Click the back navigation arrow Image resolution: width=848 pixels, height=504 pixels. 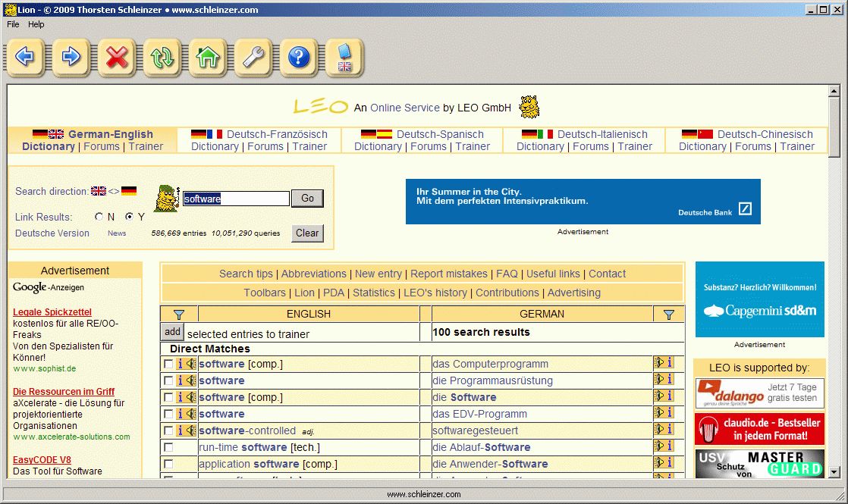point(25,58)
